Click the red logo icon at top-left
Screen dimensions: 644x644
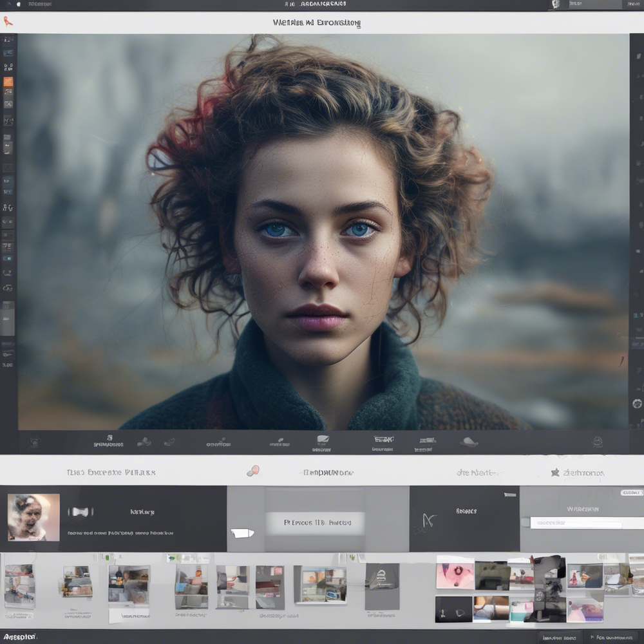pos(8,21)
